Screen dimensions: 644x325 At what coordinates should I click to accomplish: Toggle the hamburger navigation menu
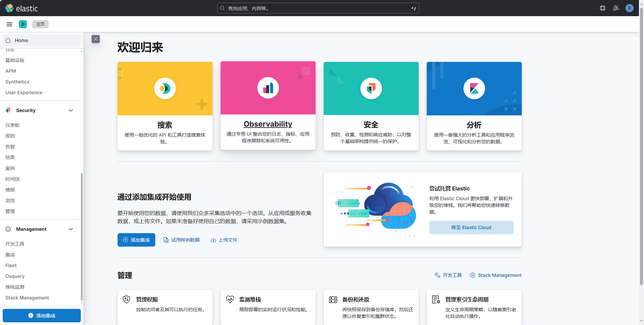(9, 24)
